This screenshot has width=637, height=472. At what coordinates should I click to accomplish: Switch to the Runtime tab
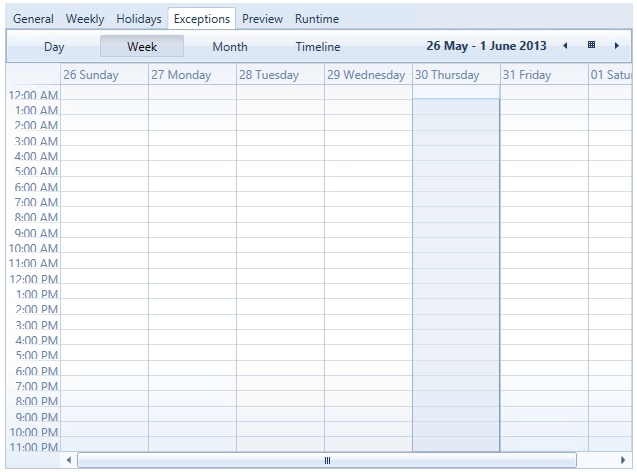point(316,19)
